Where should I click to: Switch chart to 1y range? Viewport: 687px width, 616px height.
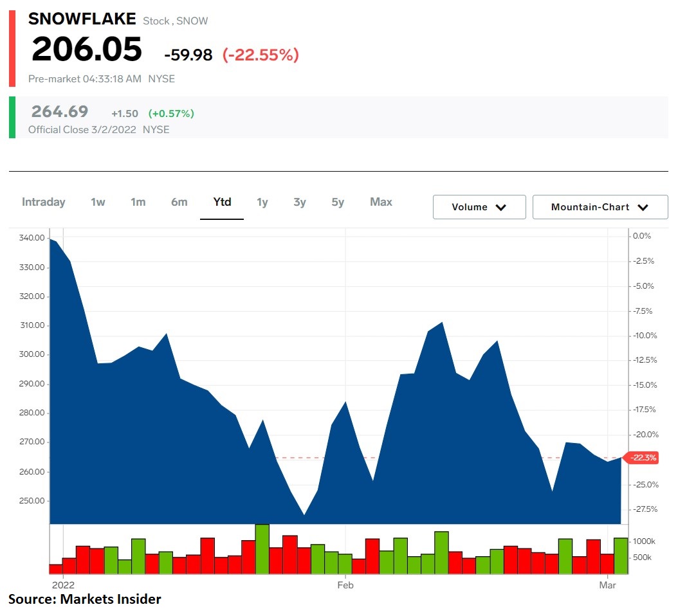pos(262,203)
